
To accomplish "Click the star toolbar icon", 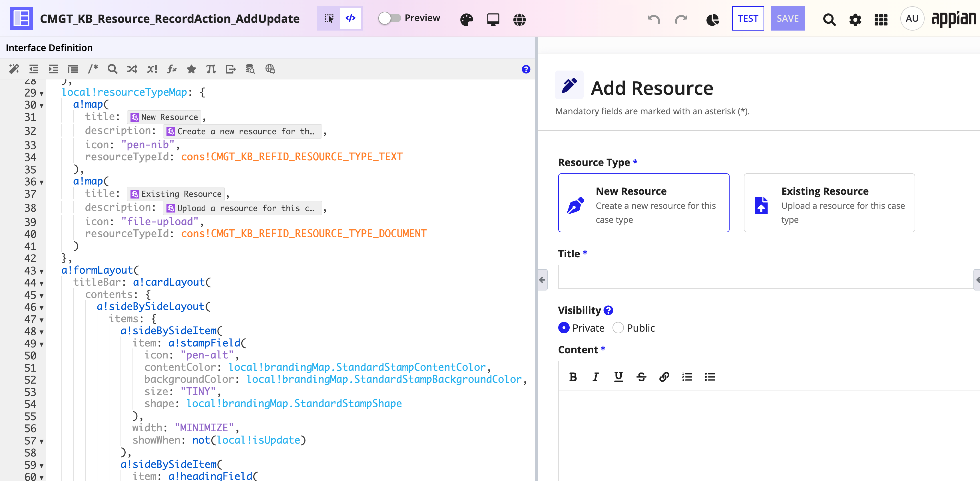I will click(x=191, y=69).
